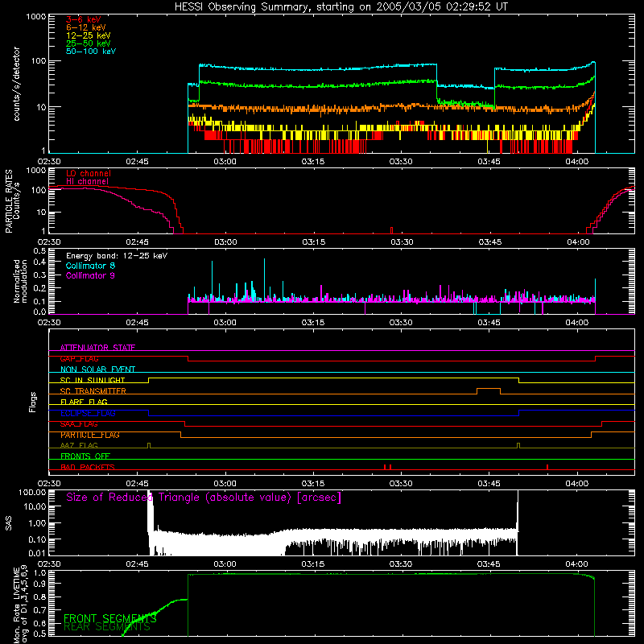Select the 6-12 keV legend label
The image size is (644, 644).
[x=86, y=27]
